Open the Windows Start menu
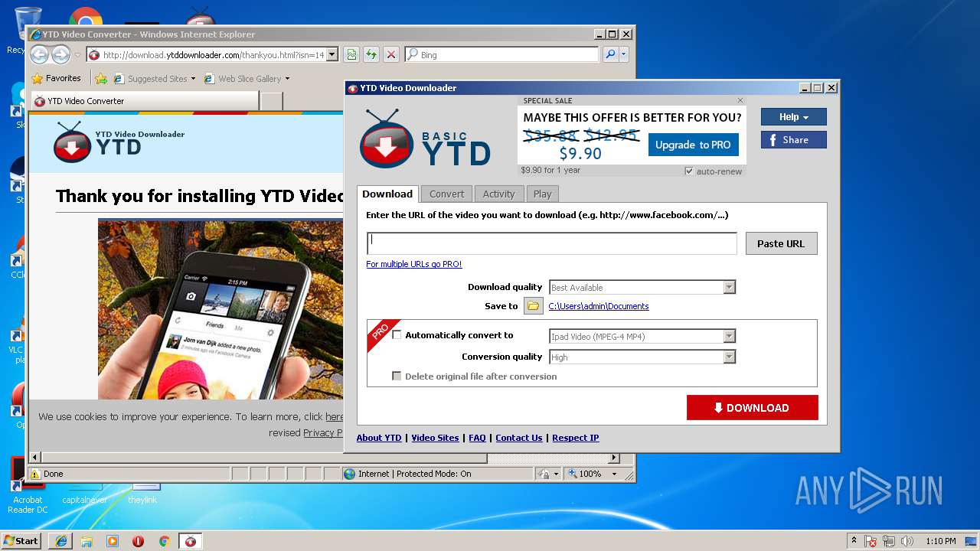Viewport: 980px width, 551px height. pyautogui.click(x=21, y=540)
